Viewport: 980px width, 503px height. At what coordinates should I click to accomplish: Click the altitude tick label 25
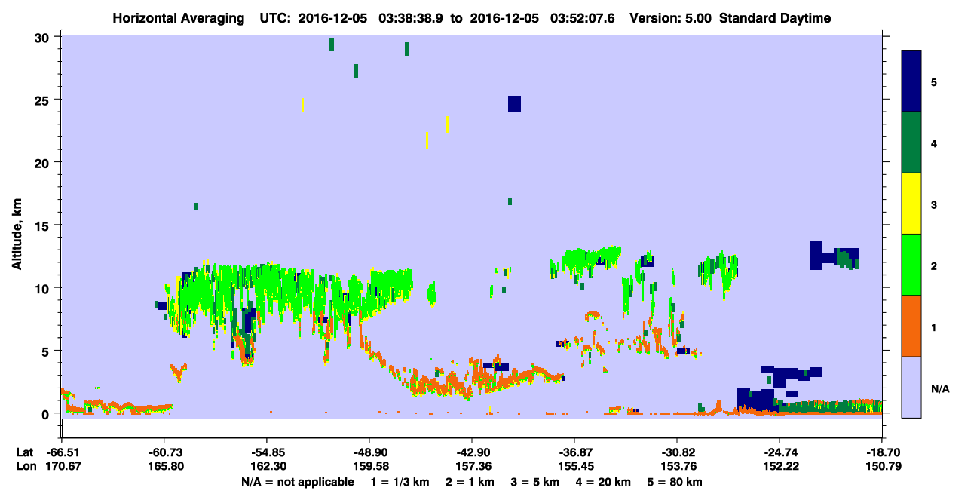point(44,100)
